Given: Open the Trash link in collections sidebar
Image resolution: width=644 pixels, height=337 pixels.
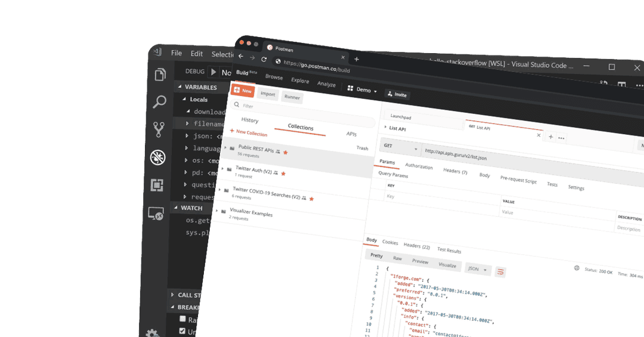Looking at the screenshot, I should coord(363,148).
